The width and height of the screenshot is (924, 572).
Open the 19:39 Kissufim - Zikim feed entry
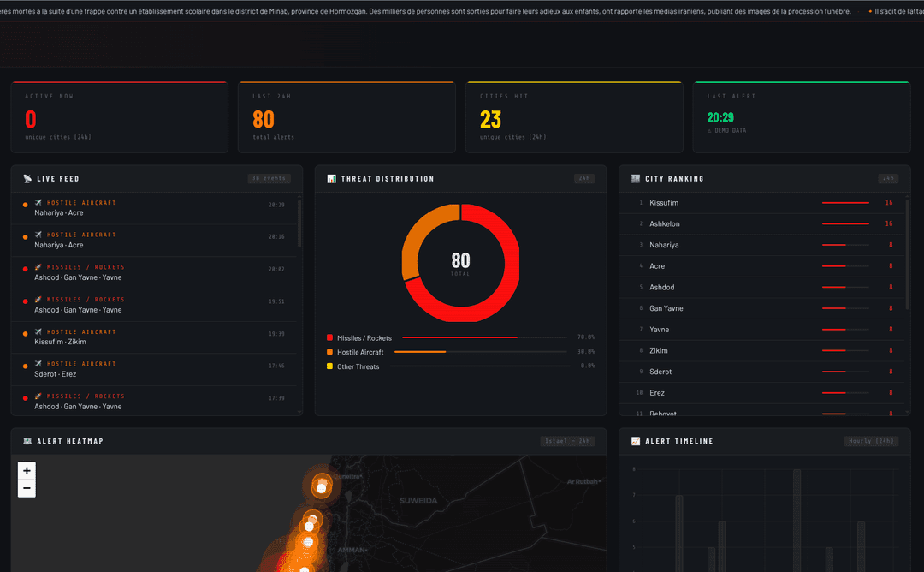click(60, 342)
